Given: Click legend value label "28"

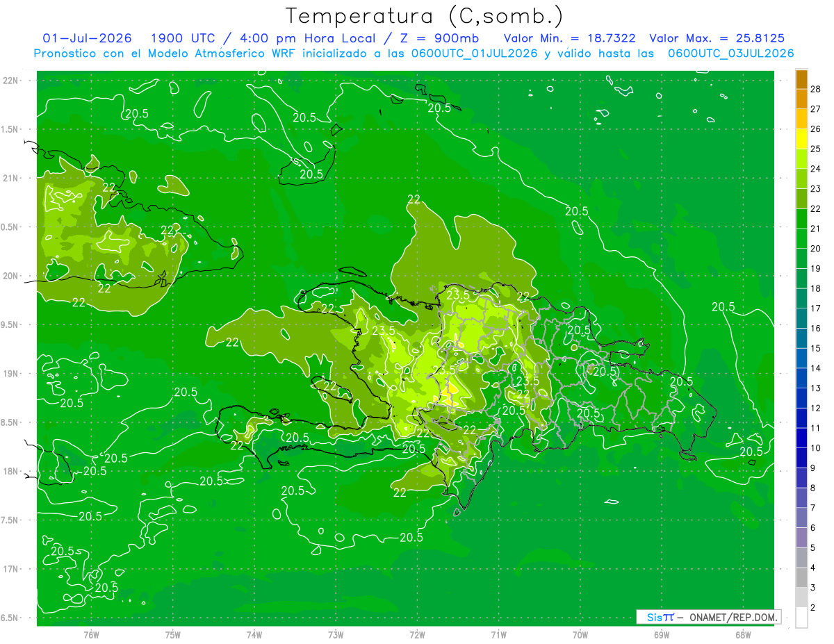Looking at the screenshot, I should (x=816, y=89).
